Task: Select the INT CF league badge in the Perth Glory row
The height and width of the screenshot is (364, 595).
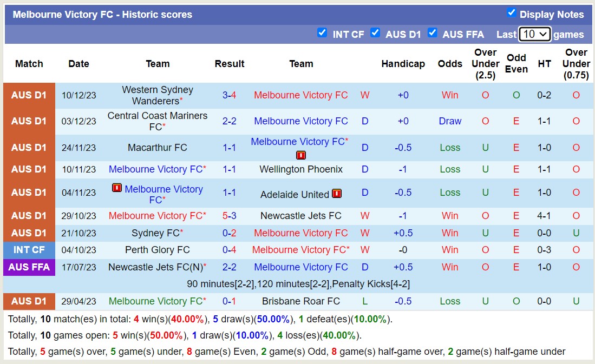Action: [x=29, y=250]
